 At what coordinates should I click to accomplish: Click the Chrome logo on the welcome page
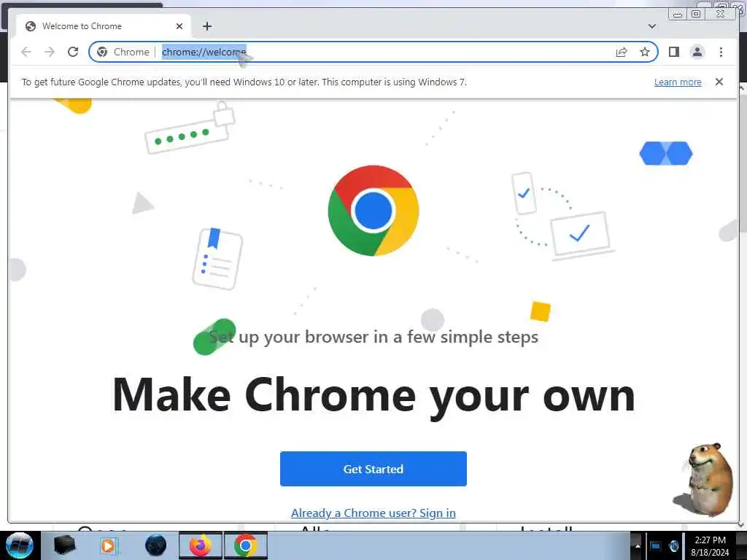(373, 211)
